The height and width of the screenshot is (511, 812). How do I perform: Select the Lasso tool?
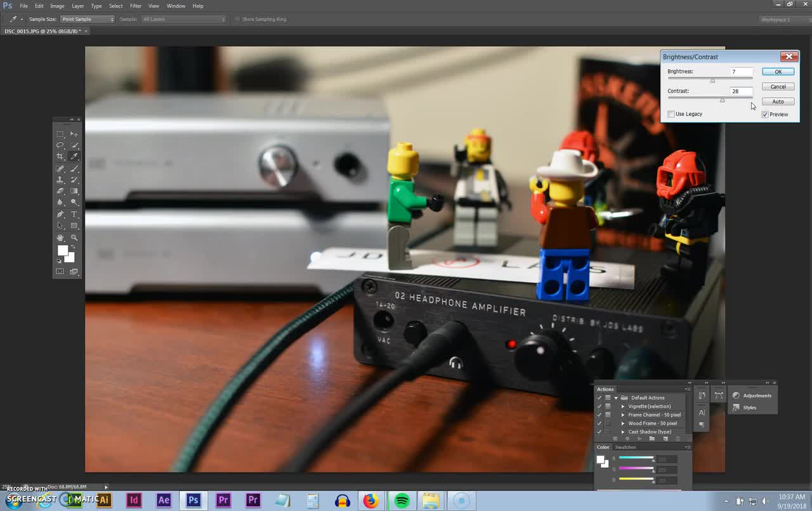coord(60,145)
